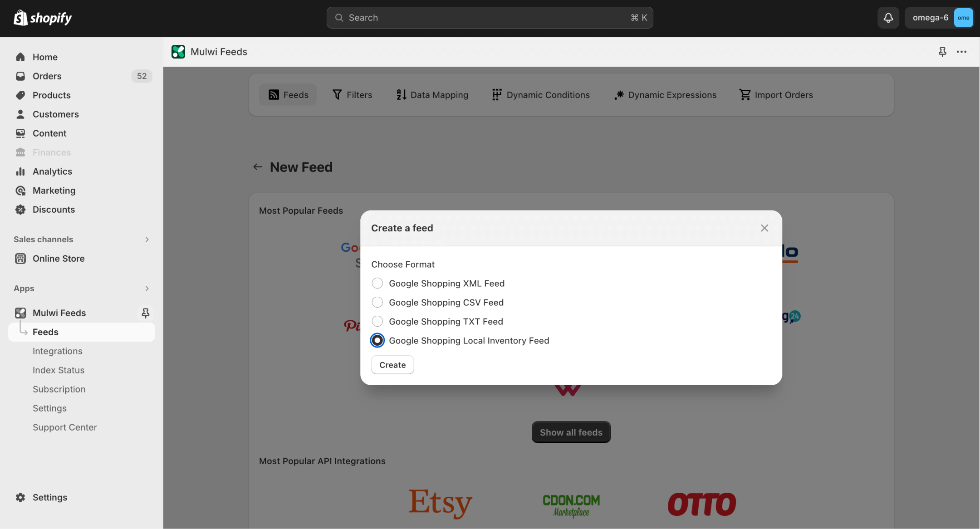Viewport: 980px width, 529px height.
Task: Click the Create a feed dialog title
Action: (x=402, y=228)
